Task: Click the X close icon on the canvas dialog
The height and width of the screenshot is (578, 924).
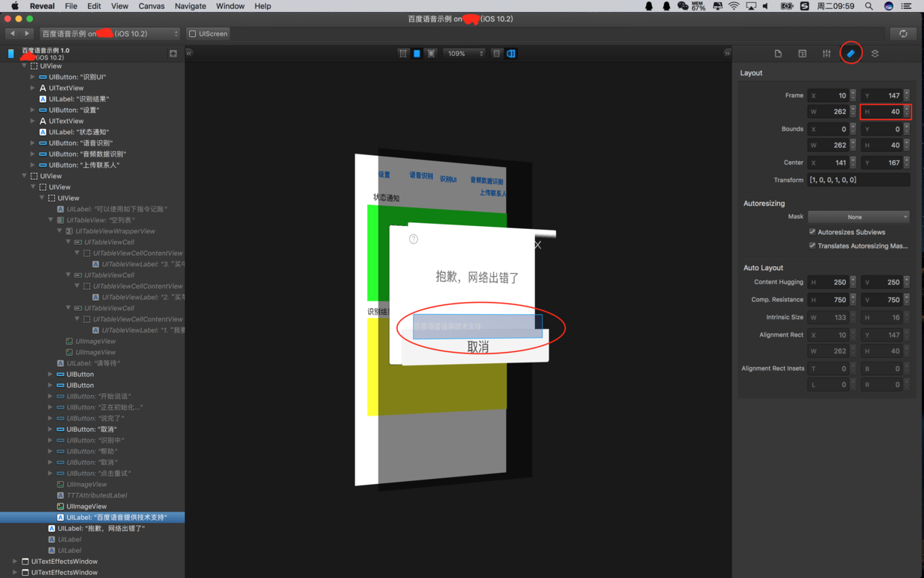Action: [x=537, y=245]
